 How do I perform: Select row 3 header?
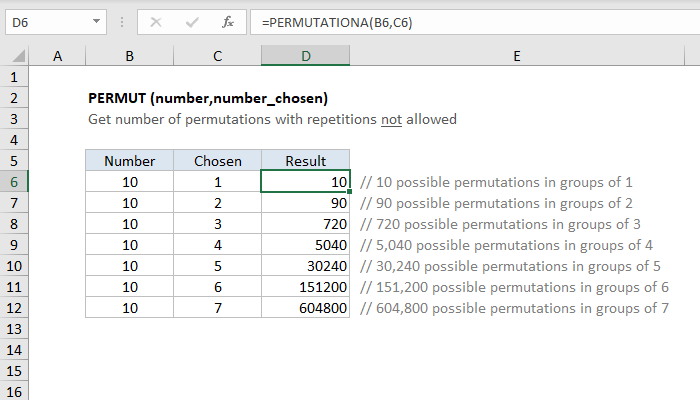click(14, 119)
